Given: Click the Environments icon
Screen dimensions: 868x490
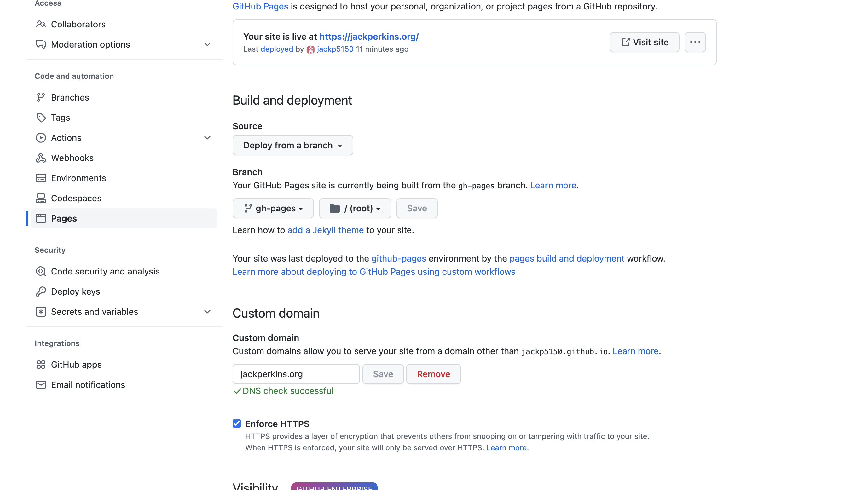Looking at the screenshot, I should point(41,178).
